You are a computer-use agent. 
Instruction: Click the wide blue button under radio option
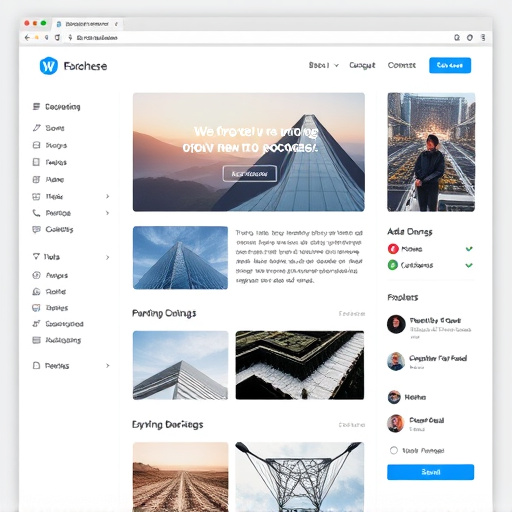click(x=430, y=472)
